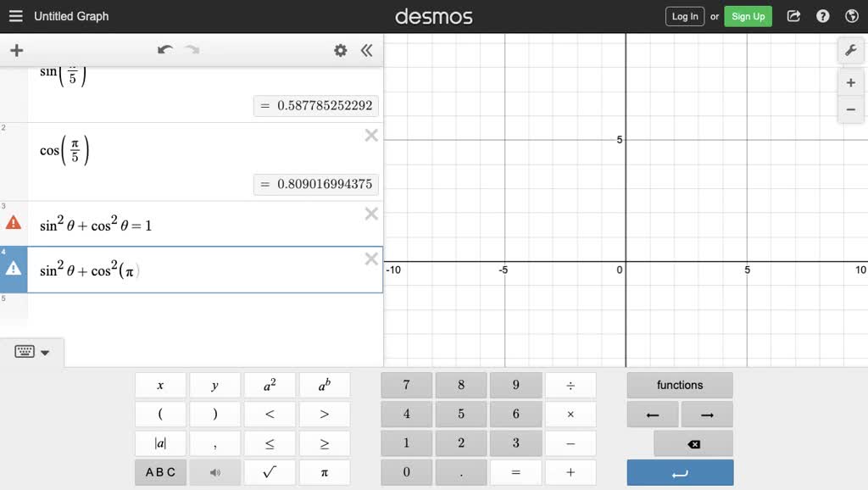Open the Desmos help icon
The height and width of the screenshot is (490, 868).
[x=822, y=15]
